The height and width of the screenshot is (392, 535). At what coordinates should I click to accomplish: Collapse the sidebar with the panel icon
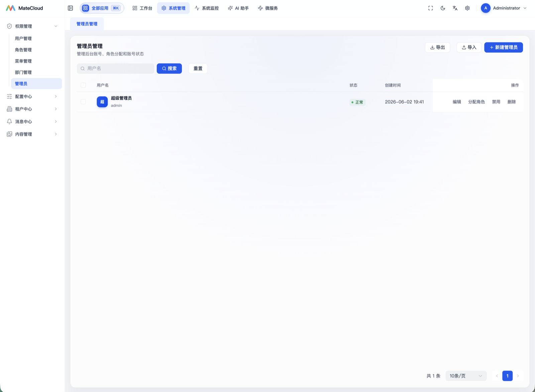pyautogui.click(x=70, y=8)
